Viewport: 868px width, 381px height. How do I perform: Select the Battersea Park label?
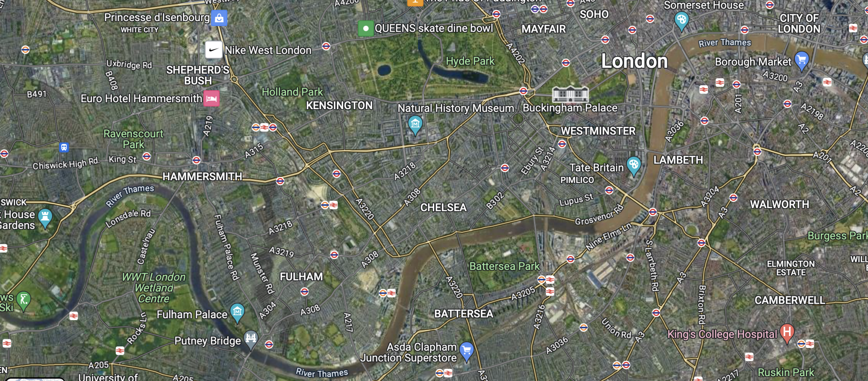504,266
